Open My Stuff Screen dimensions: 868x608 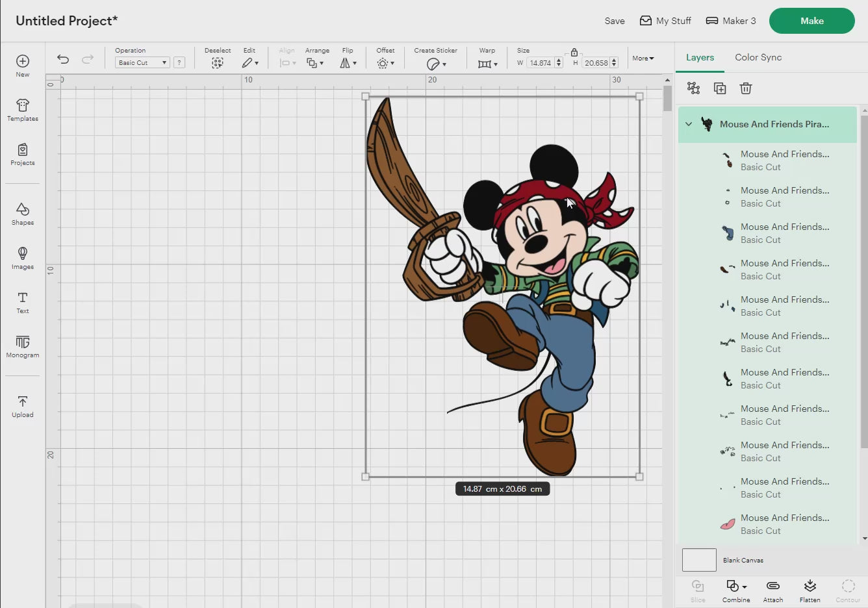pyautogui.click(x=665, y=21)
